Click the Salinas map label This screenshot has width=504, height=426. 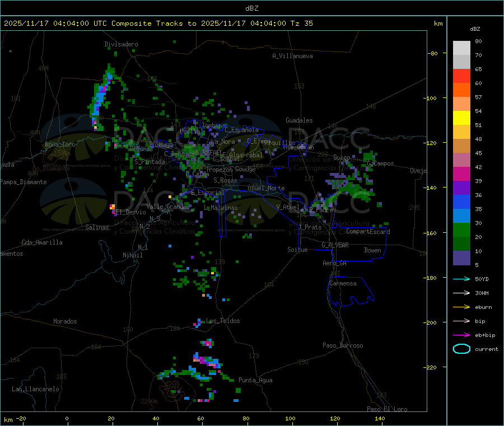[97, 227]
